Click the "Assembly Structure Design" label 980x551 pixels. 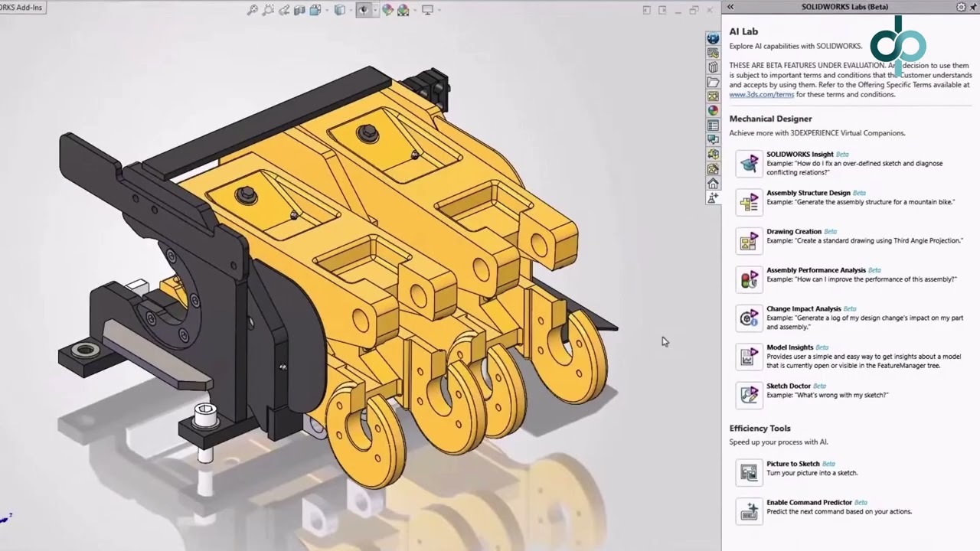tap(808, 193)
